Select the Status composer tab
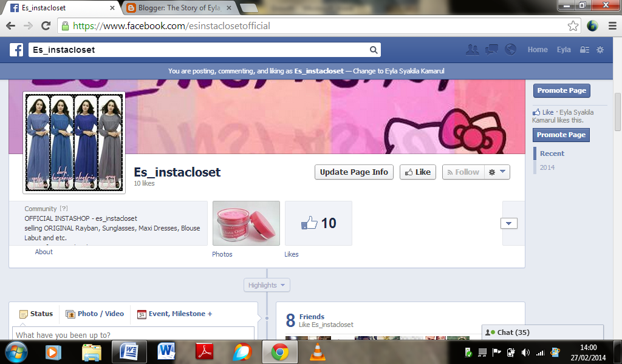622x364 pixels. 36,314
